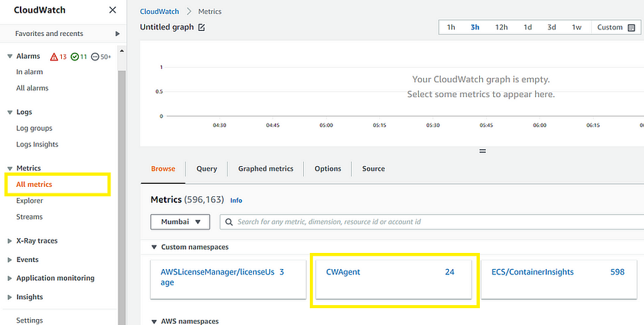Click the CloudWatch breadcrumb link
Image resolution: width=644 pixels, height=325 pixels.
(x=160, y=12)
